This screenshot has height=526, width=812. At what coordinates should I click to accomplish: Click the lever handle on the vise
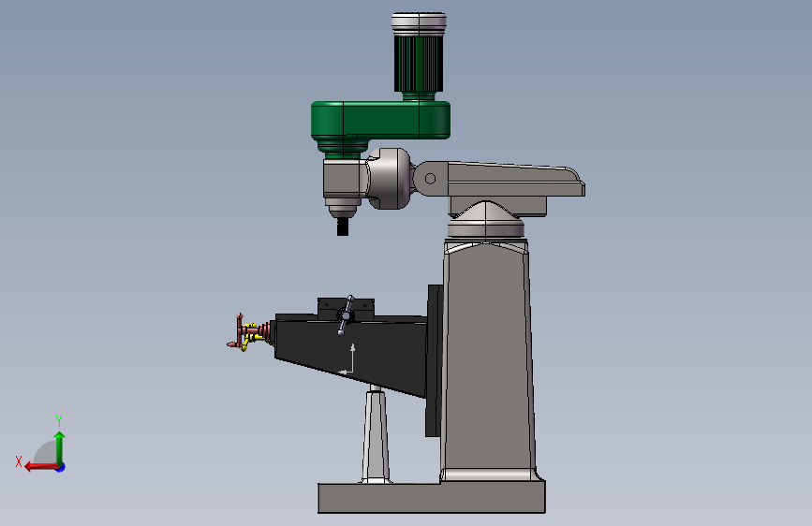coord(346,315)
